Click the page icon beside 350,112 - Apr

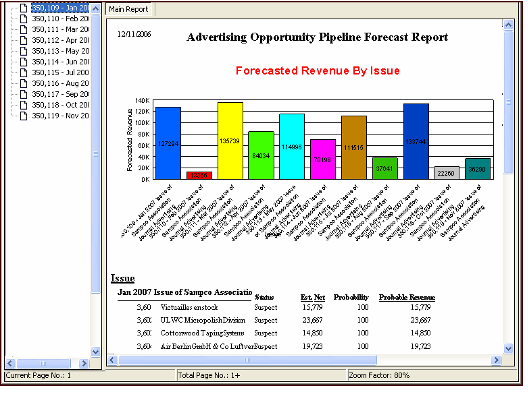pyautogui.click(x=23, y=40)
